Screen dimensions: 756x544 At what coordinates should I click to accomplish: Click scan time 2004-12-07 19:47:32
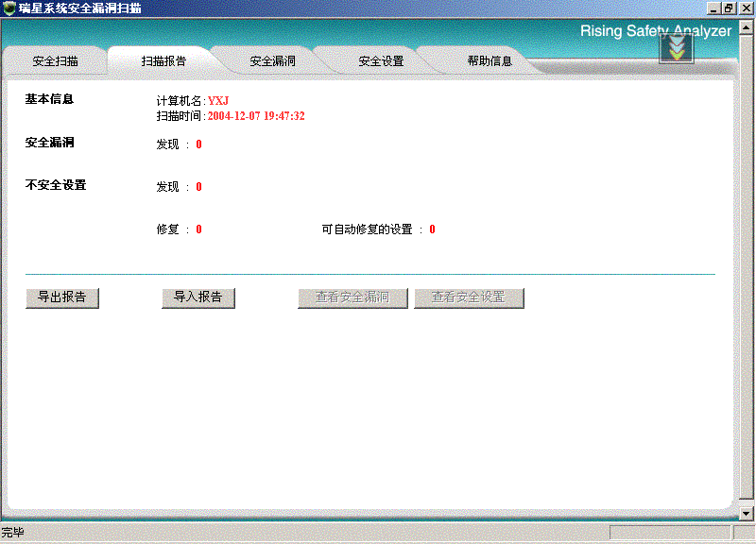pos(256,116)
